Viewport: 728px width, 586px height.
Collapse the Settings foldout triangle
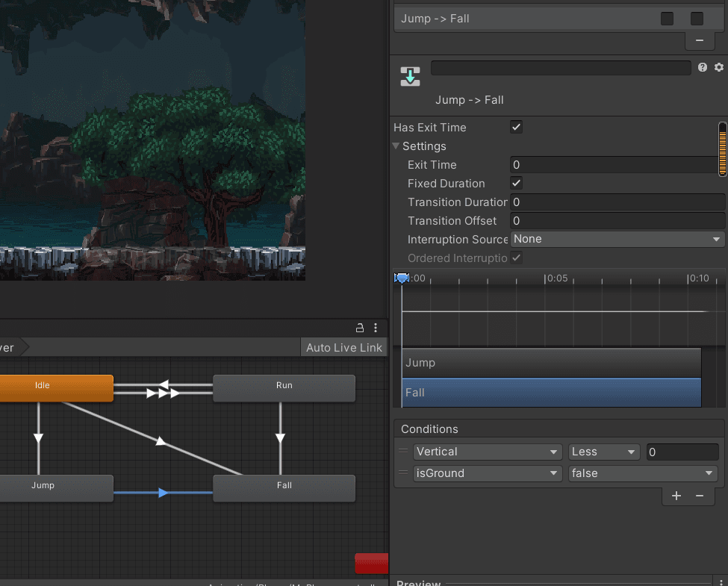pyautogui.click(x=396, y=146)
